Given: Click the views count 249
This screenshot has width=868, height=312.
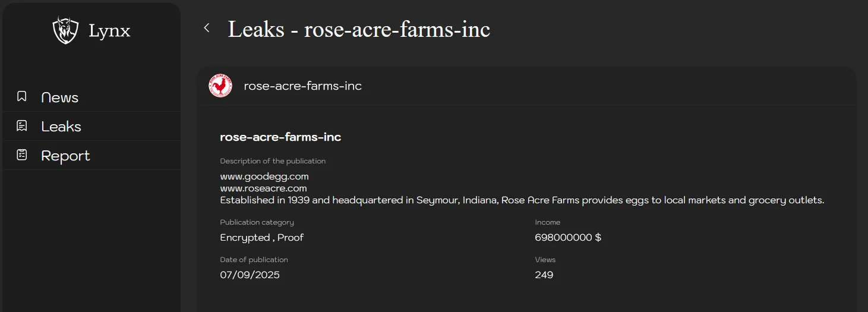Looking at the screenshot, I should (544, 275).
